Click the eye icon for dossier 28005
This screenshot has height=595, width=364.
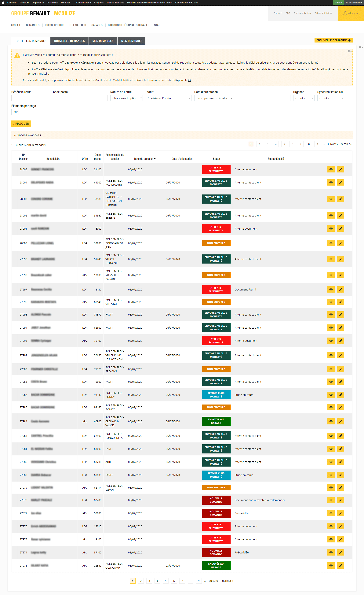point(331,169)
